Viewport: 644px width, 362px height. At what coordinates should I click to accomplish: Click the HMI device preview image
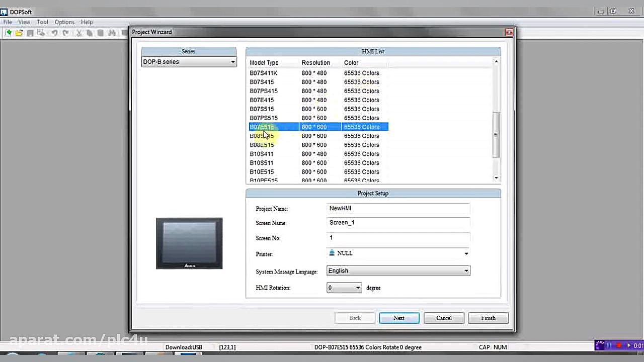[x=189, y=243]
